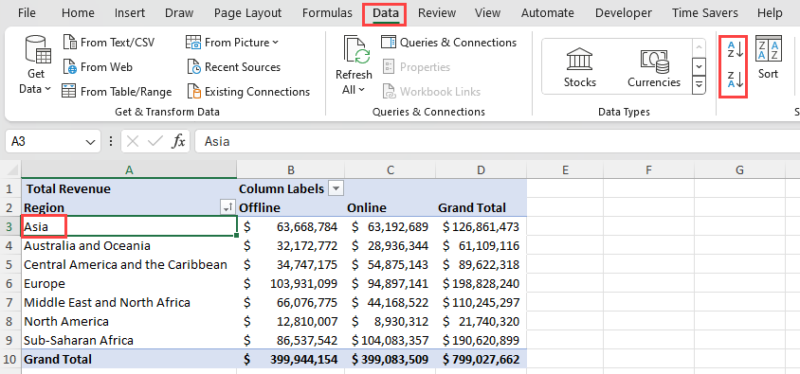Select the 799,027,662 grand total cell
The height and width of the screenshot is (374, 800).
481,359
